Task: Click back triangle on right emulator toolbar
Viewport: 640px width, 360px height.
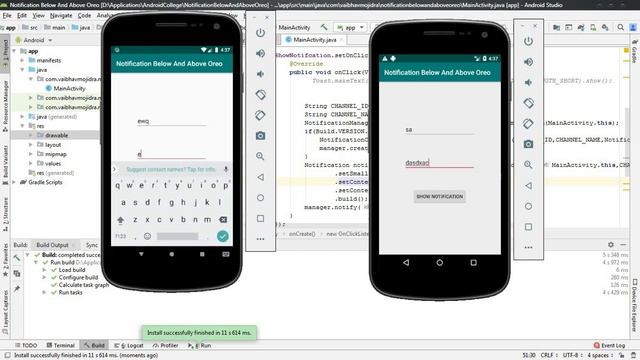Action: click(528, 186)
